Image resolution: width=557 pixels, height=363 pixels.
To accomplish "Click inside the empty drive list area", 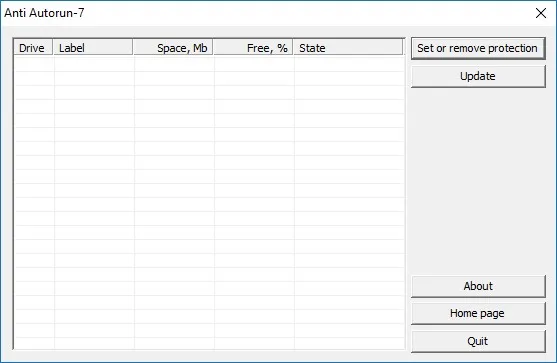I will click(209, 202).
